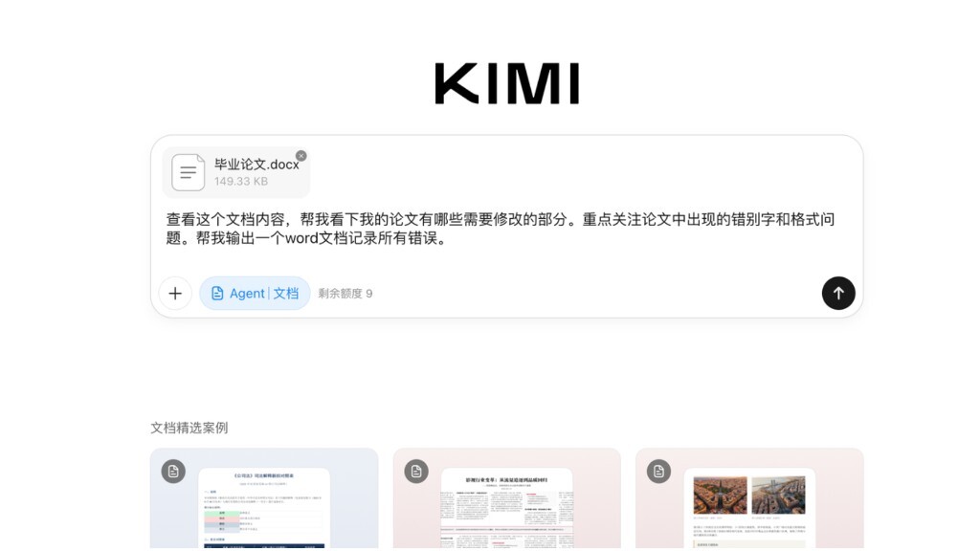Click the document badge on the middle case card
The height and width of the screenshot is (551, 980).
coord(416,472)
